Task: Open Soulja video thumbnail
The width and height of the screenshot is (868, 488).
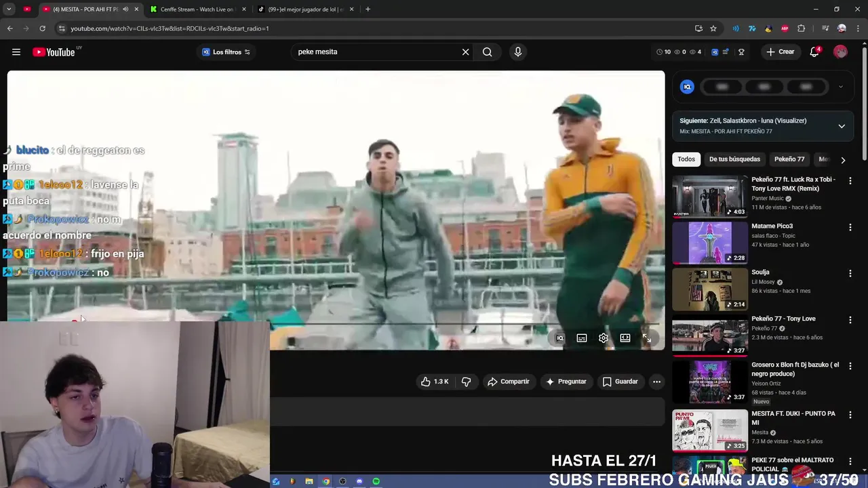Action: point(710,289)
